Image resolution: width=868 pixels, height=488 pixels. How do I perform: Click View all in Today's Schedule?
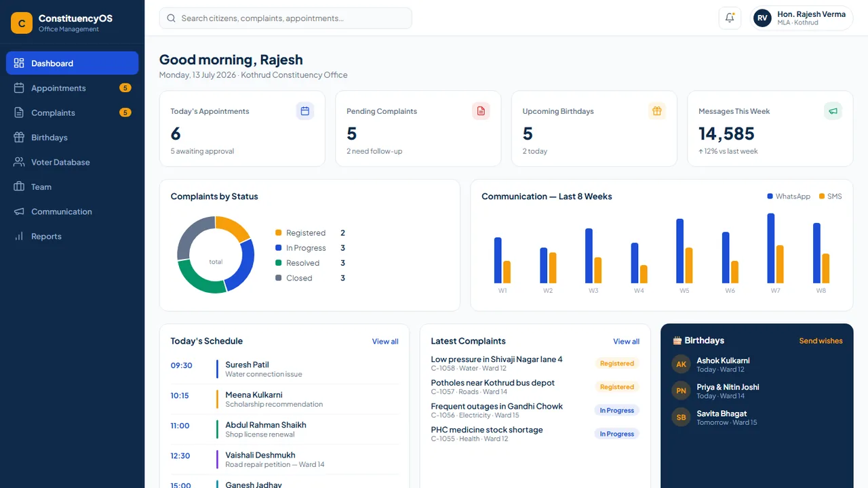385,342
